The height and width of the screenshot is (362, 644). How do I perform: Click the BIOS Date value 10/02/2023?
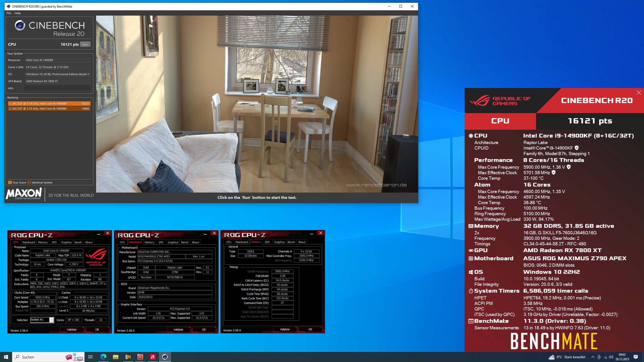pos(175,297)
